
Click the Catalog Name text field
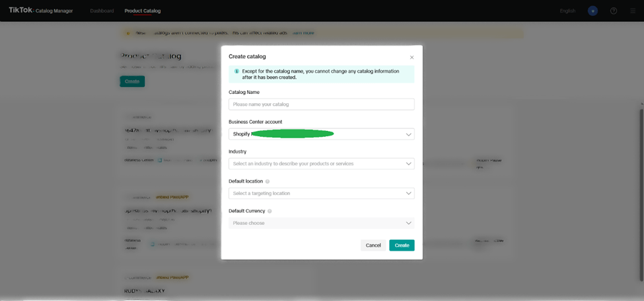tap(321, 105)
